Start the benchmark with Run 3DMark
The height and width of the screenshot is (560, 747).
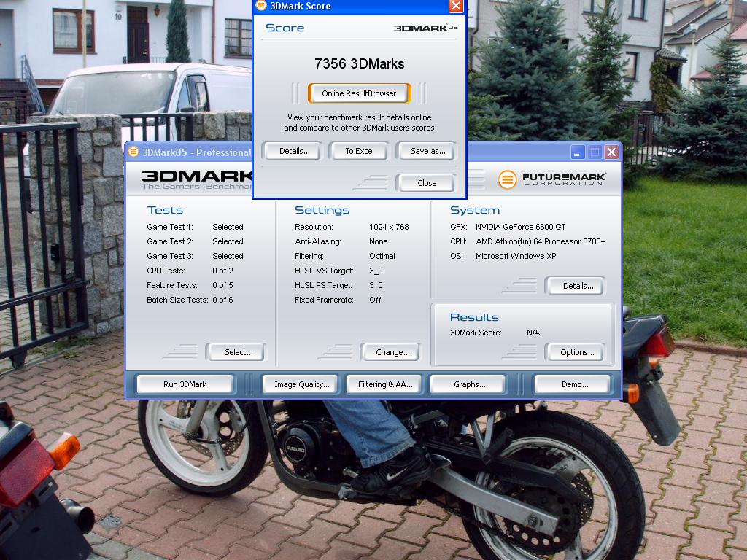pyautogui.click(x=185, y=384)
